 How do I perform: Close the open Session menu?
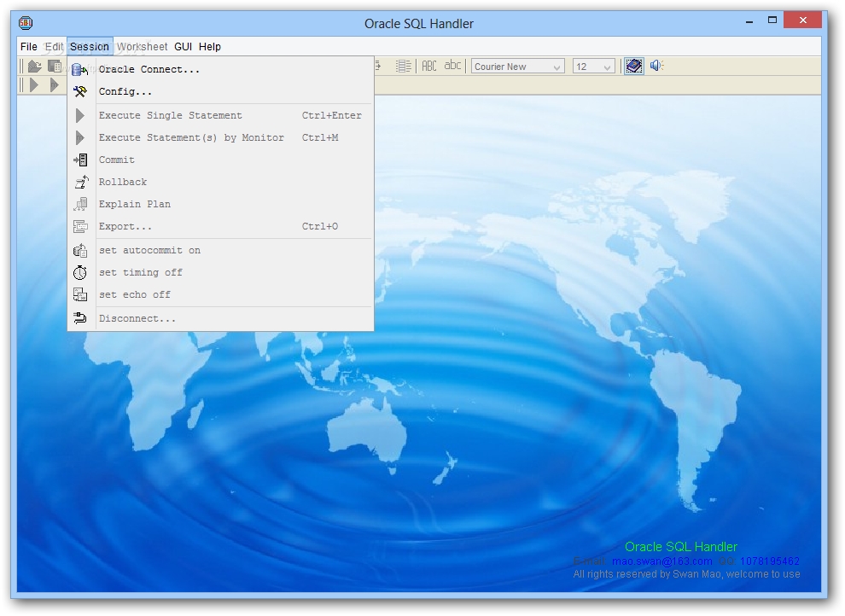90,47
